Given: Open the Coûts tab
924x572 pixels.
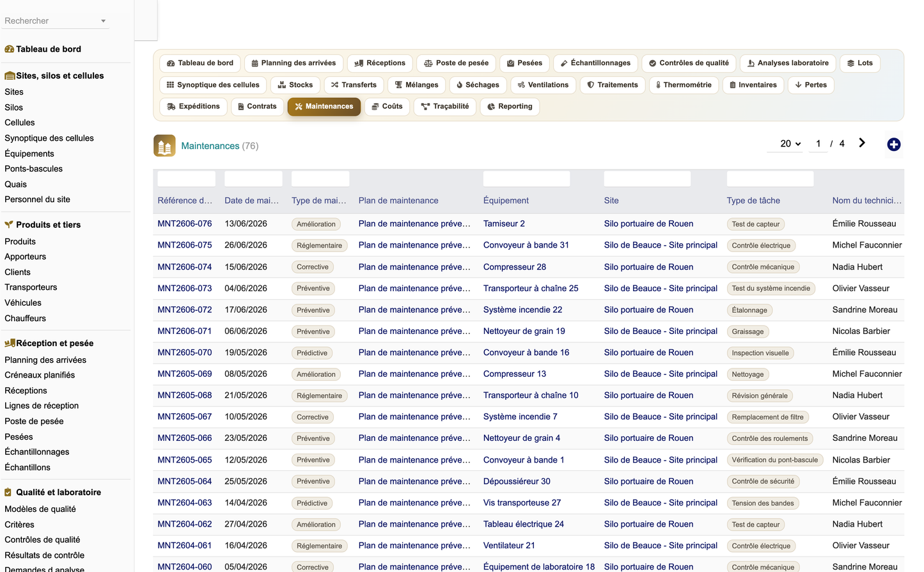Looking at the screenshot, I should [387, 107].
